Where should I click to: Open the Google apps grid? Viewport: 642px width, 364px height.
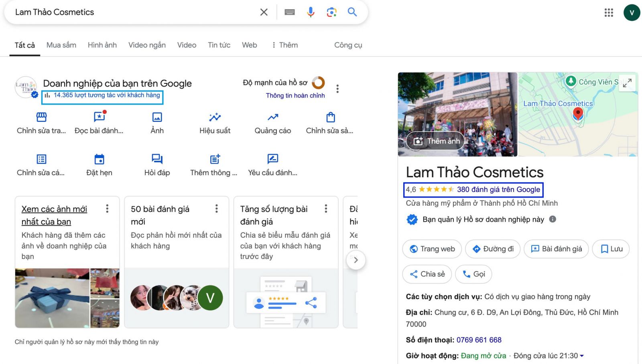(609, 12)
